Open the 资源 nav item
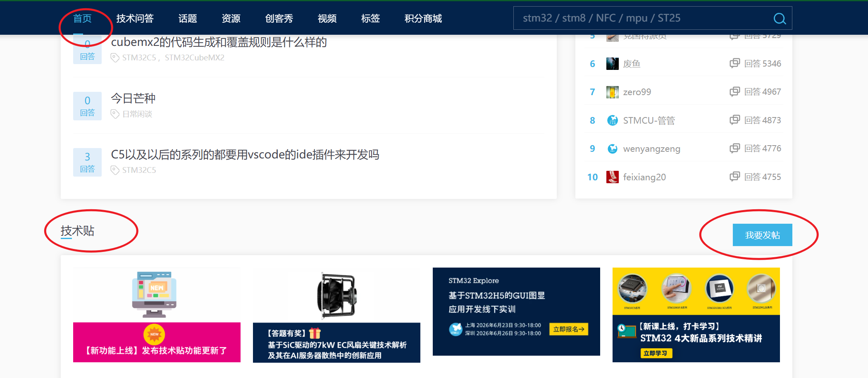The height and width of the screenshot is (378, 868). tap(231, 19)
